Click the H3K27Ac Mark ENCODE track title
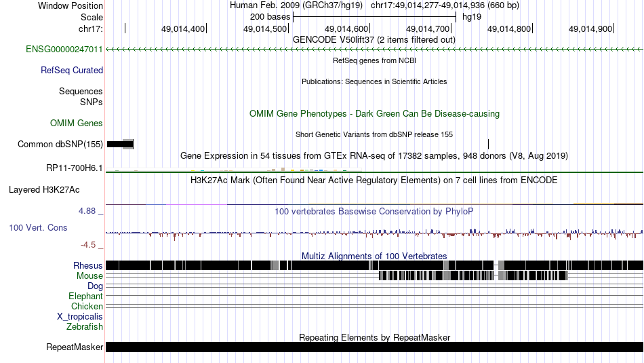Viewport: 644px width, 363px height. [x=374, y=180]
